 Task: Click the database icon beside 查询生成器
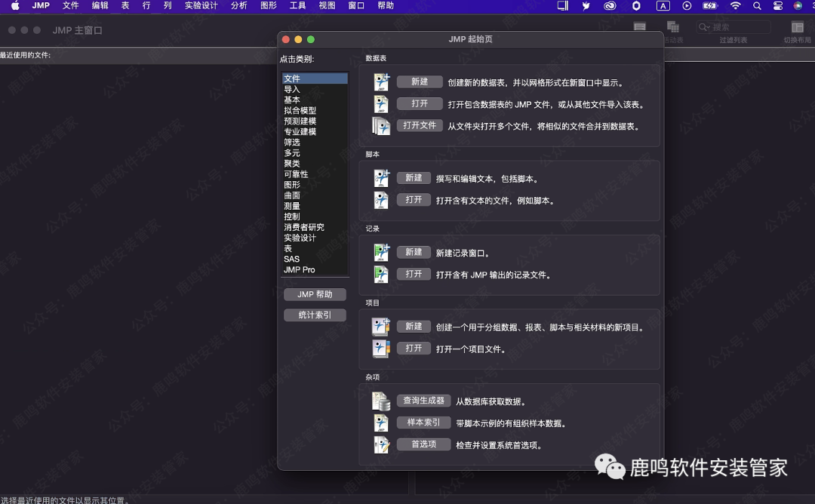pyautogui.click(x=381, y=401)
